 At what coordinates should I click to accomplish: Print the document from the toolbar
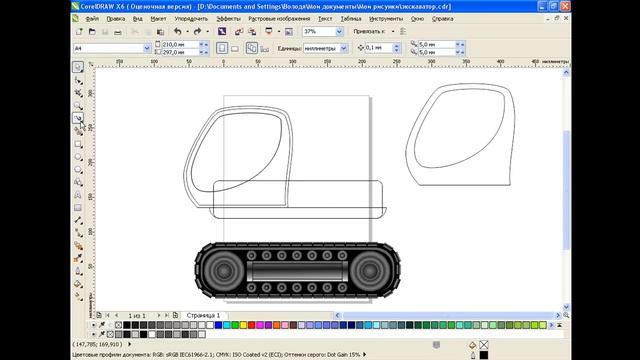tap(118, 31)
